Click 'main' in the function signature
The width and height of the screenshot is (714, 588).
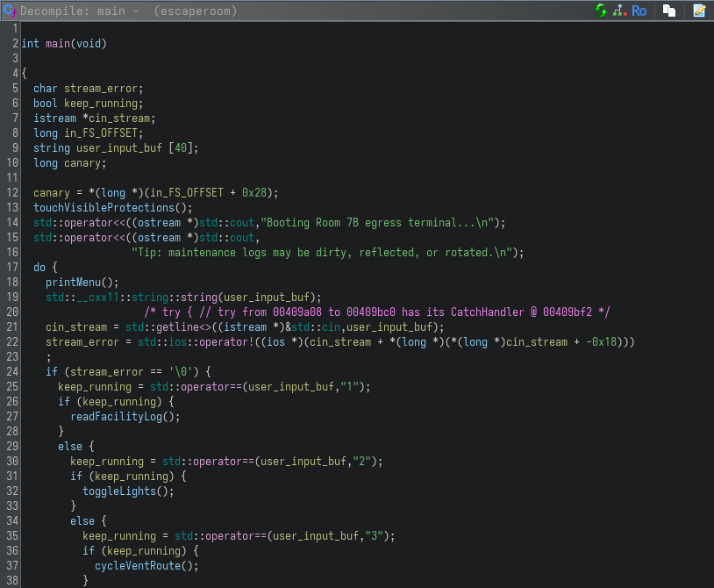pyautogui.click(x=58, y=44)
